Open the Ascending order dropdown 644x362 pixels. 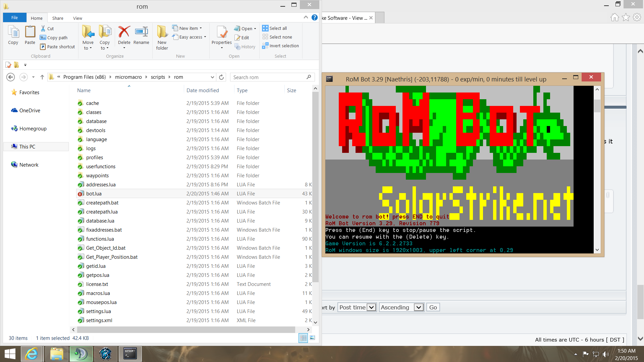(x=401, y=307)
